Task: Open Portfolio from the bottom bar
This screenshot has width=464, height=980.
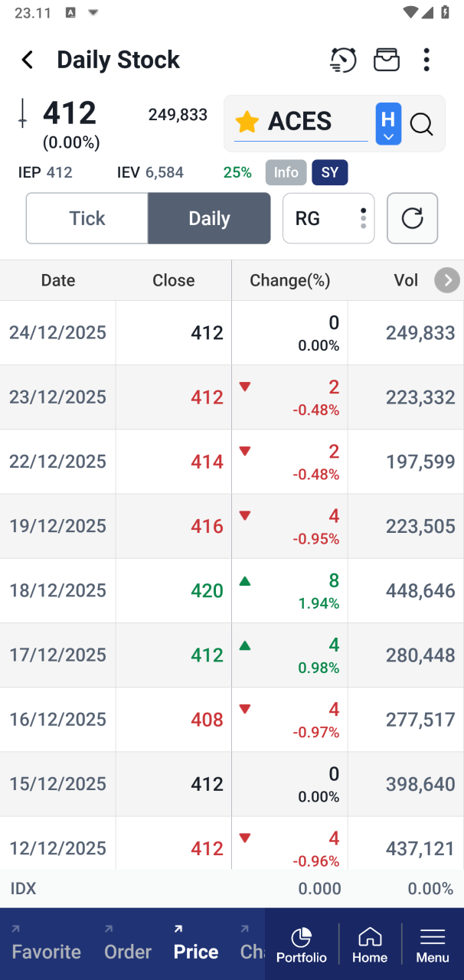Action: coord(302,945)
